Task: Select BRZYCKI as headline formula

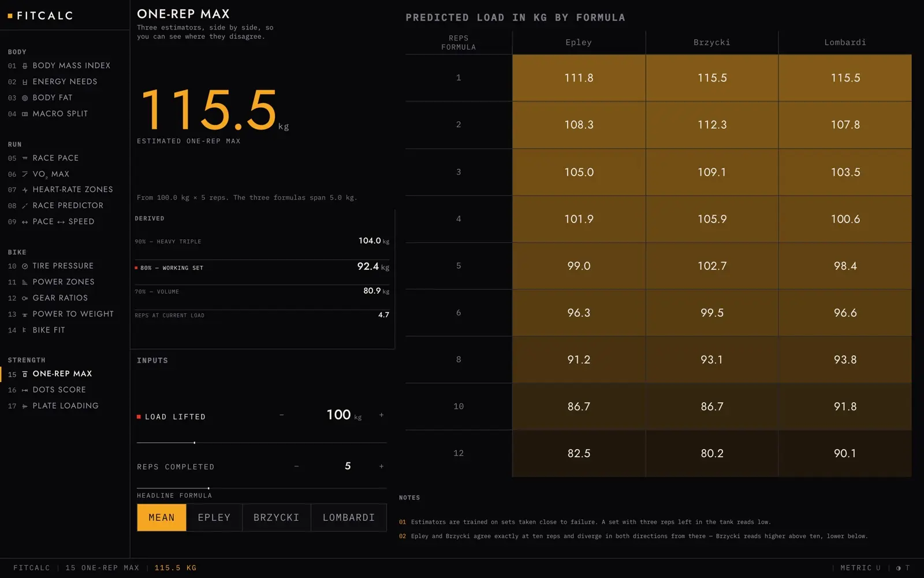Action: pos(277,517)
